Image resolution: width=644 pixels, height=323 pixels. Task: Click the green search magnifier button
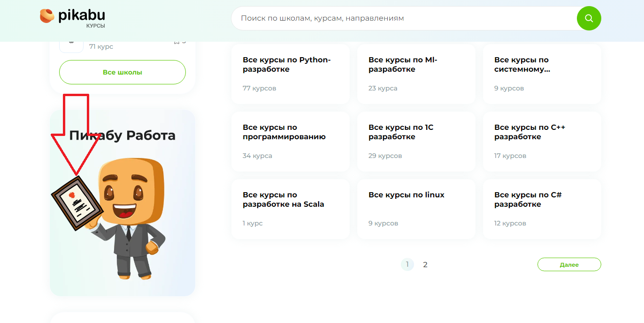589,18
